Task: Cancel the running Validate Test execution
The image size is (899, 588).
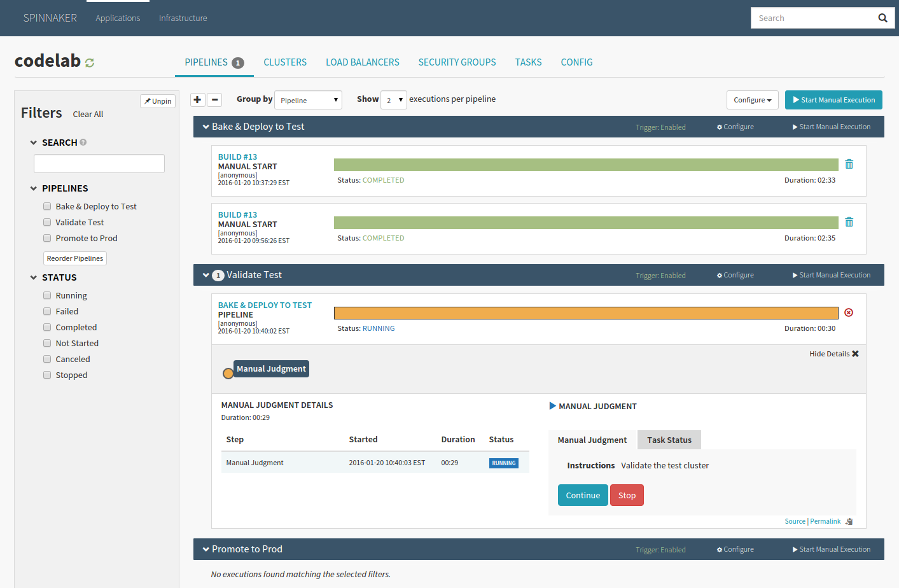Action: (x=849, y=312)
